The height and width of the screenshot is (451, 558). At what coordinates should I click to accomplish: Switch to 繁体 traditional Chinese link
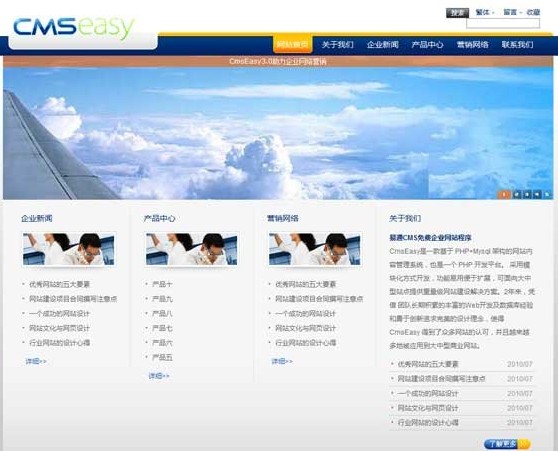(483, 12)
